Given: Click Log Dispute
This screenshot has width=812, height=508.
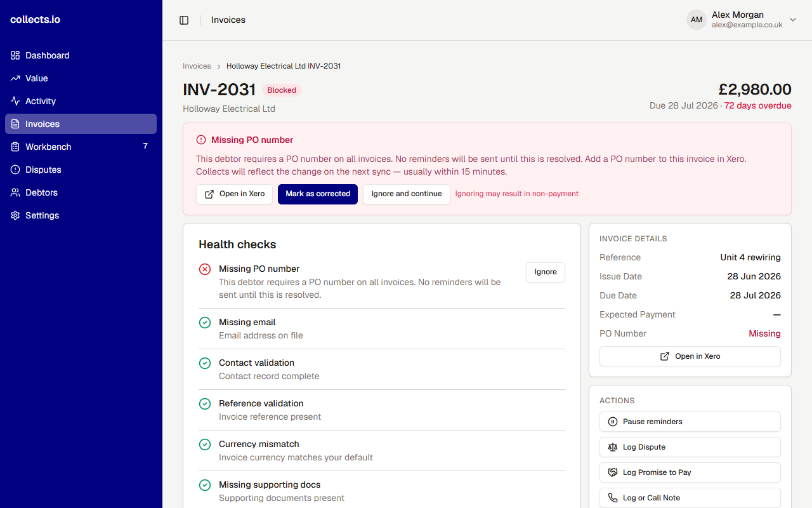Looking at the screenshot, I should [690, 447].
